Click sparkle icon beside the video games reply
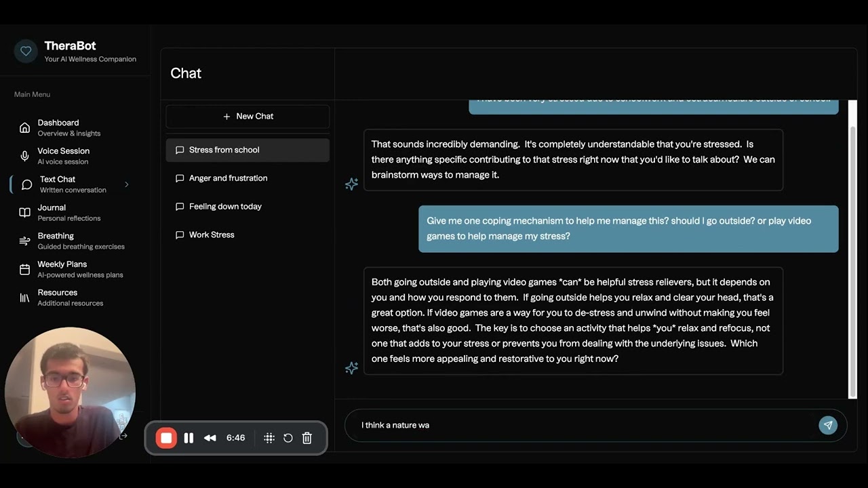 [351, 368]
